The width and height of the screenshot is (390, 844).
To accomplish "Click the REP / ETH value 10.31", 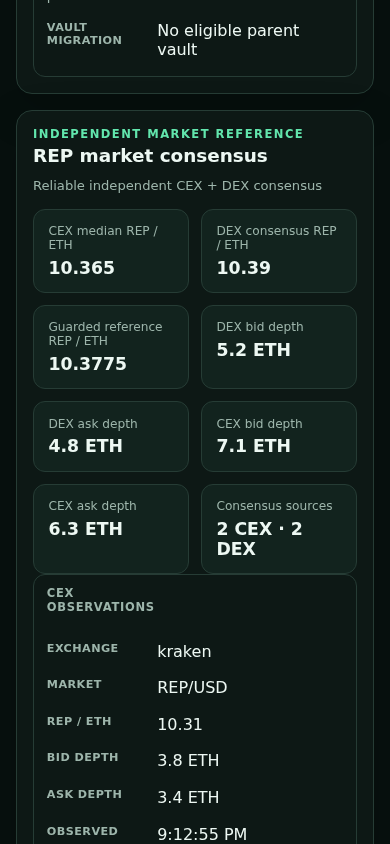I will point(180,725).
